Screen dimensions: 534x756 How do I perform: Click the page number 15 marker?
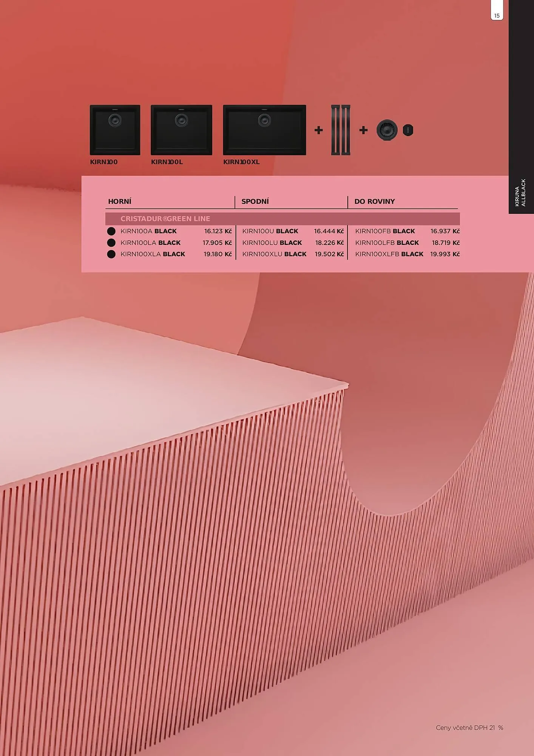point(497,15)
